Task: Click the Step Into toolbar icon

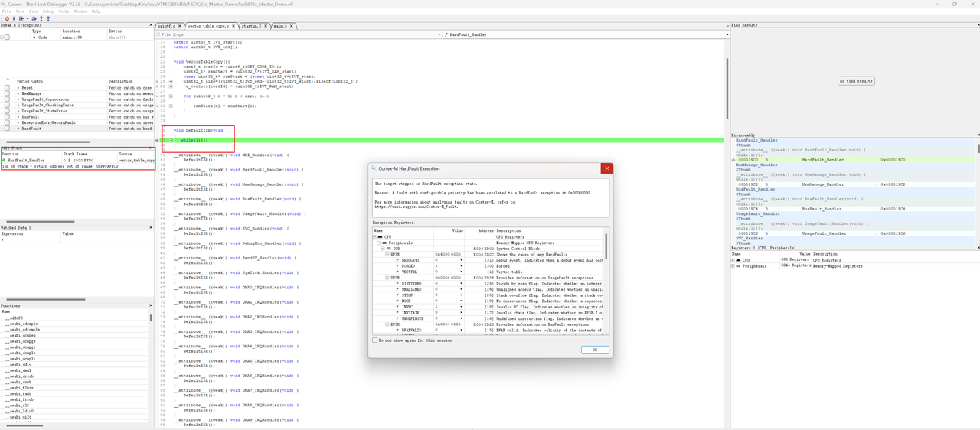Action: pos(34,18)
